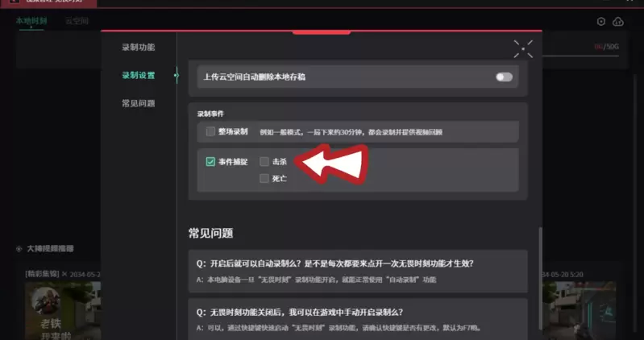This screenshot has width=644, height=340.
Task: Click the settings dialog vertical scrollbar
Action: click(540, 284)
